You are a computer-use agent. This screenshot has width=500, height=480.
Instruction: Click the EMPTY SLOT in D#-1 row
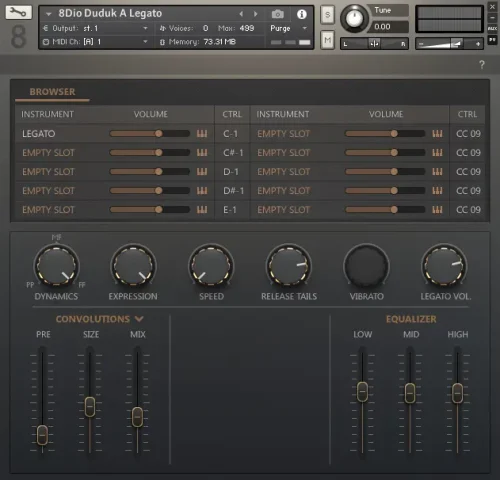[48, 191]
